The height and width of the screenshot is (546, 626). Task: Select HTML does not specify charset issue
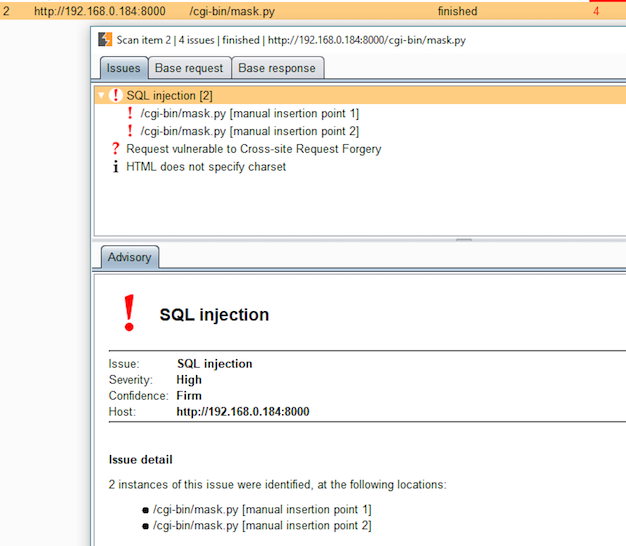(x=206, y=167)
